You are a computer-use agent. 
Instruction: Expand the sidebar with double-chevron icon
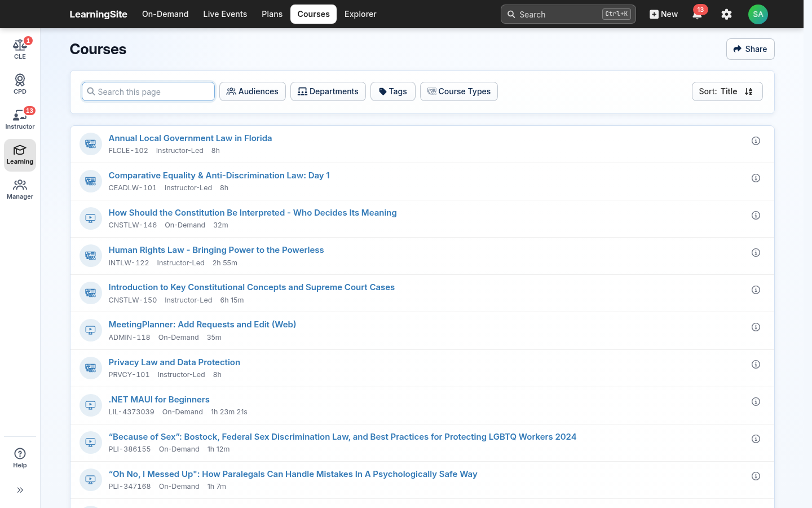pos(20,490)
